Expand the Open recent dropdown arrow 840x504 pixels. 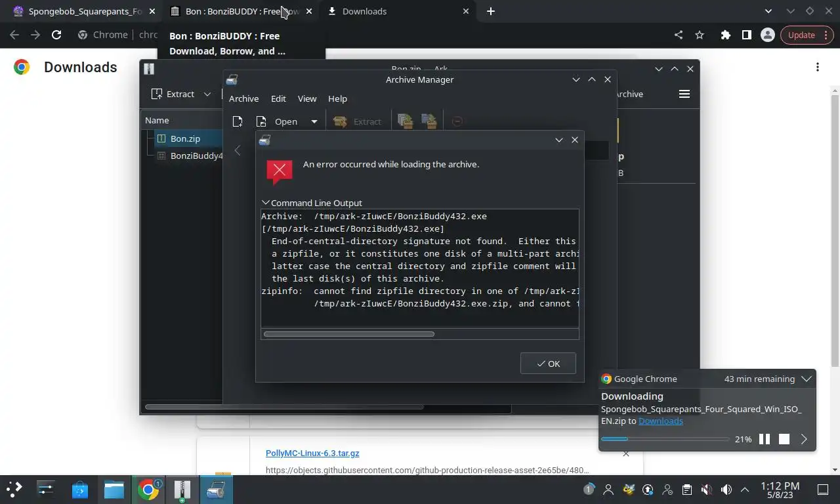314,121
